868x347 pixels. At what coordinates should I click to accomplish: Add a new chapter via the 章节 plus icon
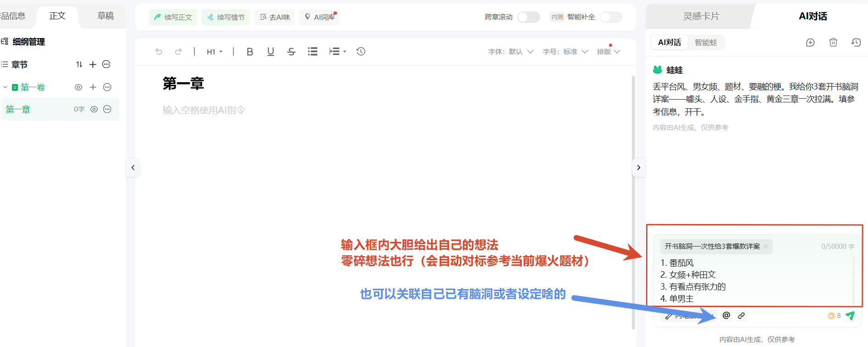[x=93, y=64]
